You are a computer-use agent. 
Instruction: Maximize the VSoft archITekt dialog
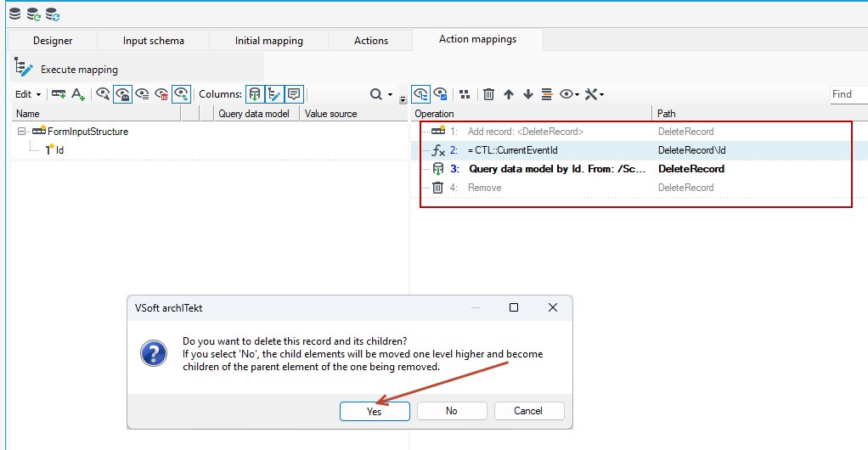[514, 307]
